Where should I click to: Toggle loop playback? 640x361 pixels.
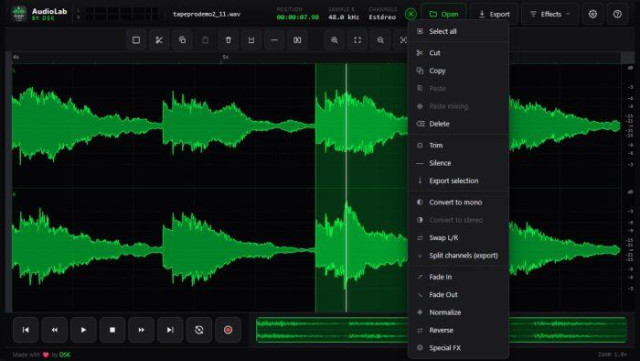point(199,330)
